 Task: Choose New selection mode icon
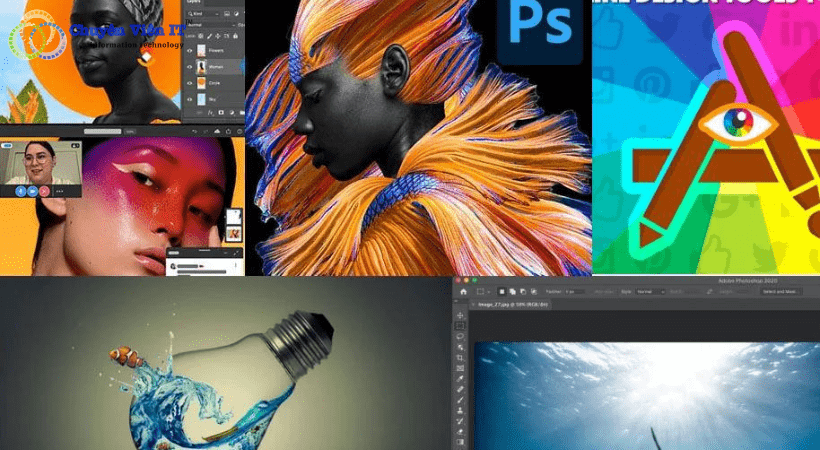(x=502, y=292)
